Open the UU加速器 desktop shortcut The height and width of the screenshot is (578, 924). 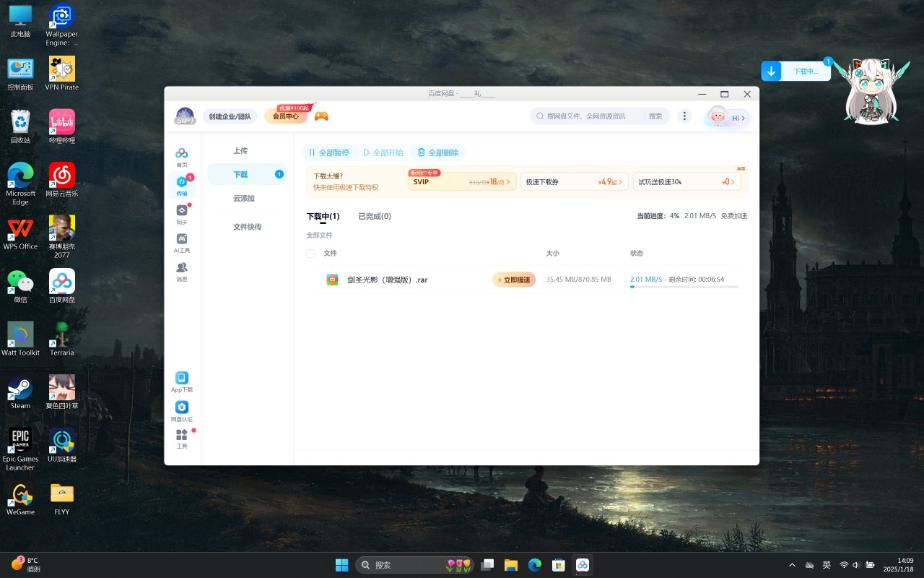click(61, 445)
